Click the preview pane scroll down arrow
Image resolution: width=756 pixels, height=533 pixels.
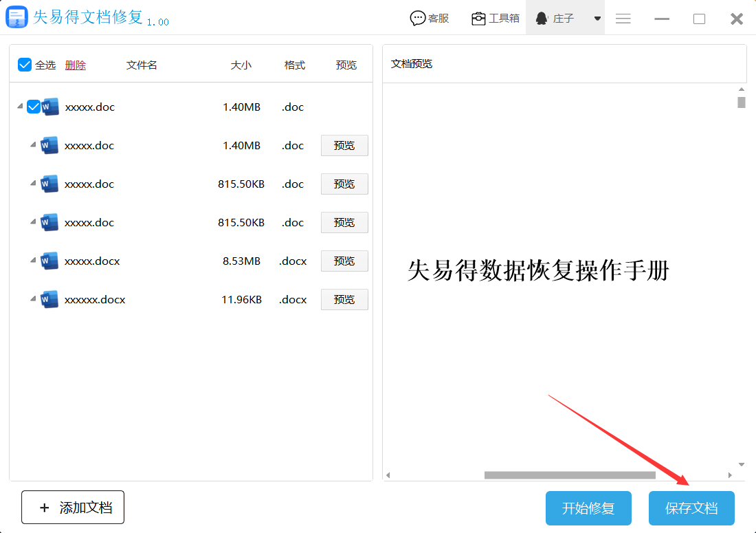[x=741, y=465]
